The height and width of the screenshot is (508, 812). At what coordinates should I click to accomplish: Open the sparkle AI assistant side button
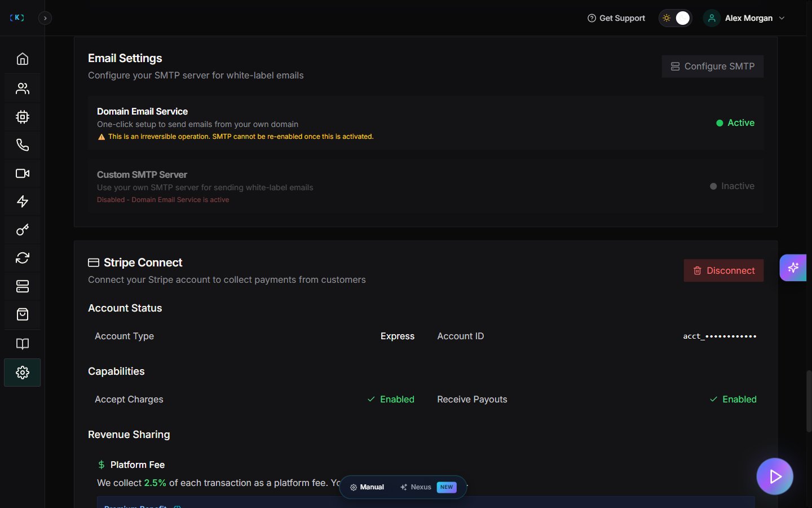click(x=793, y=268)
